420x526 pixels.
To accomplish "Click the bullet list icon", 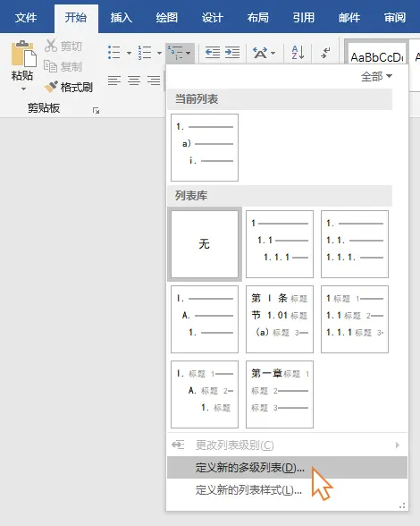I will (x=114, y=53).
